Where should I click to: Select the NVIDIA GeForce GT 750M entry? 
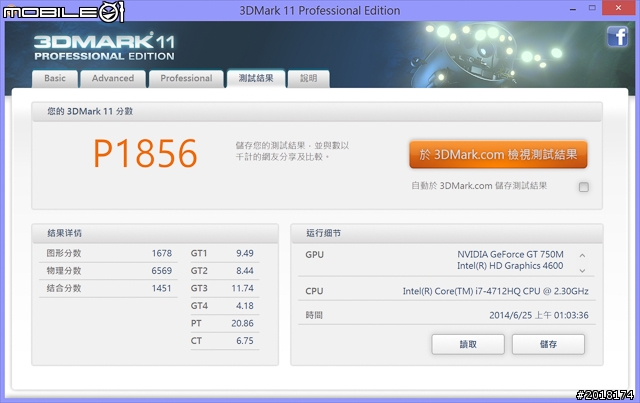point(510,254)
